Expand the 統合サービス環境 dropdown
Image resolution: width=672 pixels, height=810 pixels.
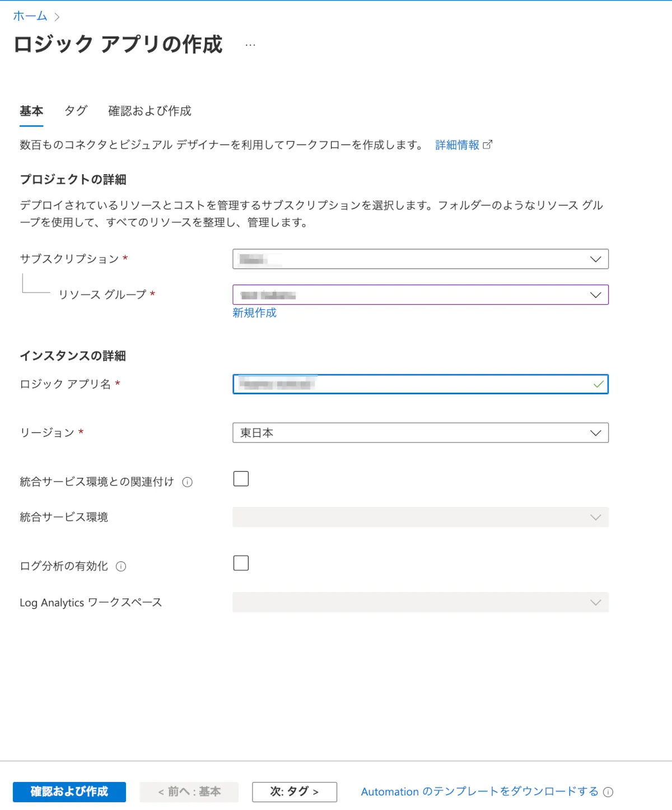pos(420,517)
